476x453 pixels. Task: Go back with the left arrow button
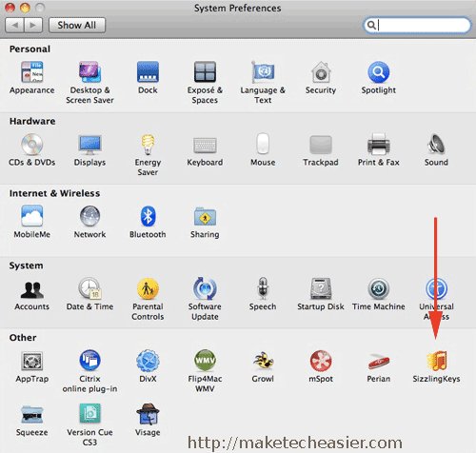pyautogui.click(x=14, y=25)
